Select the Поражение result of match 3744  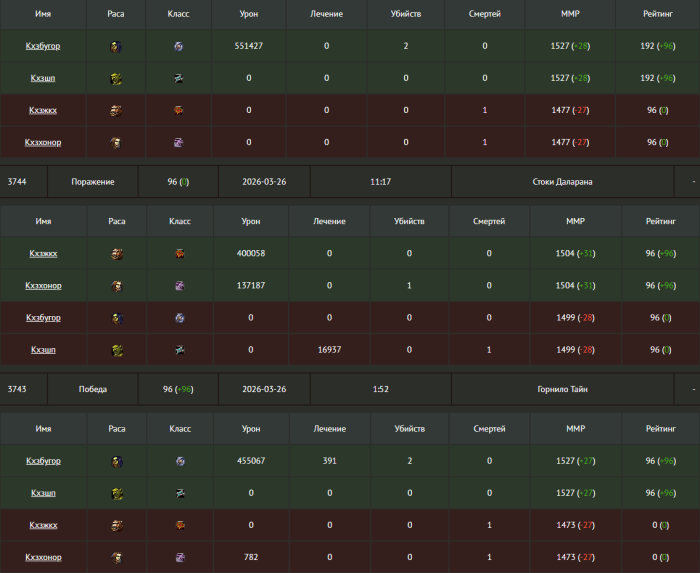(x=93, y=182)
